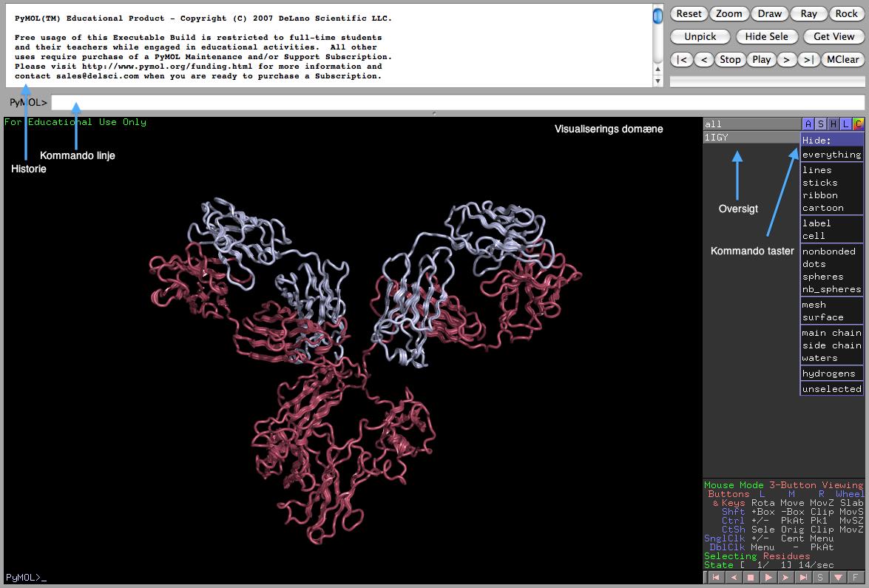Image resolution: width=869 pixels, height=588 pixels.
Task: Click the pink play triangle in bottom bar
Action: pos(768,577)
